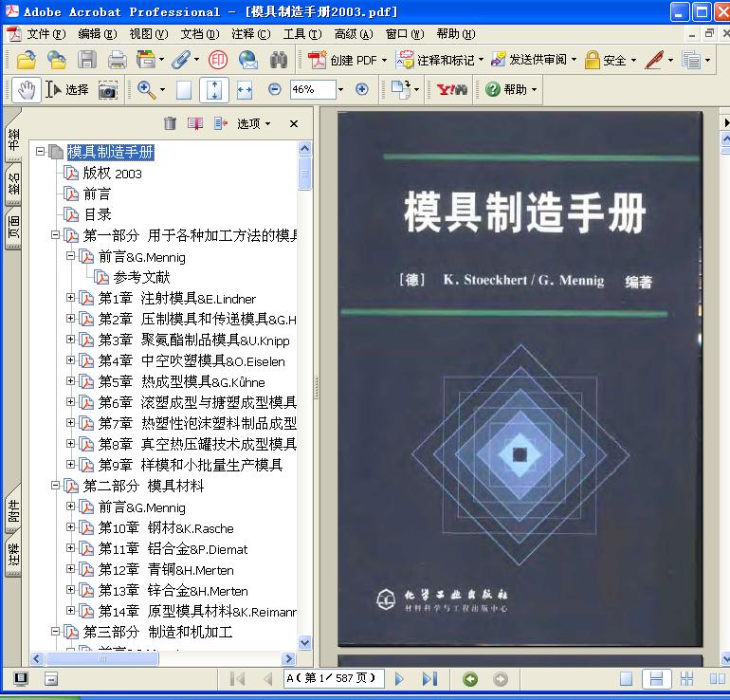Click the Snapshot camera tool
The width and height of the screenshot is (730, 700).
coord(107,90)
